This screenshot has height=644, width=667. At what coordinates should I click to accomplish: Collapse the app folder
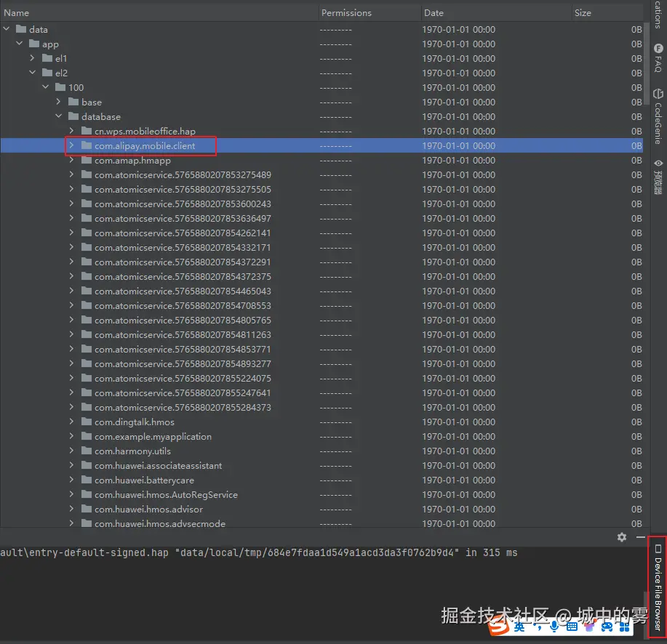[19, 44]
